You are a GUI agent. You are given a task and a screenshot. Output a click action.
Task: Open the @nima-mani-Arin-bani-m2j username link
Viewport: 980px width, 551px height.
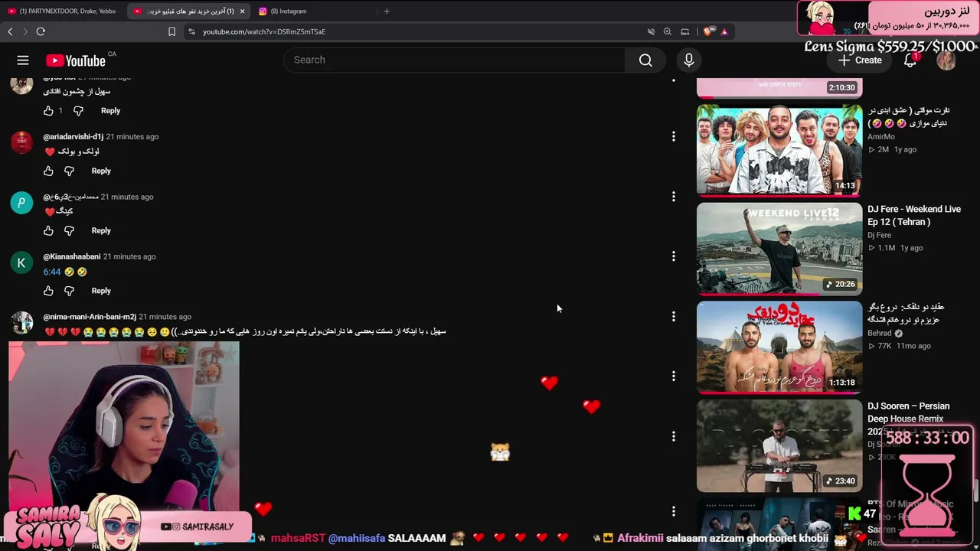[x=90, y=317]
